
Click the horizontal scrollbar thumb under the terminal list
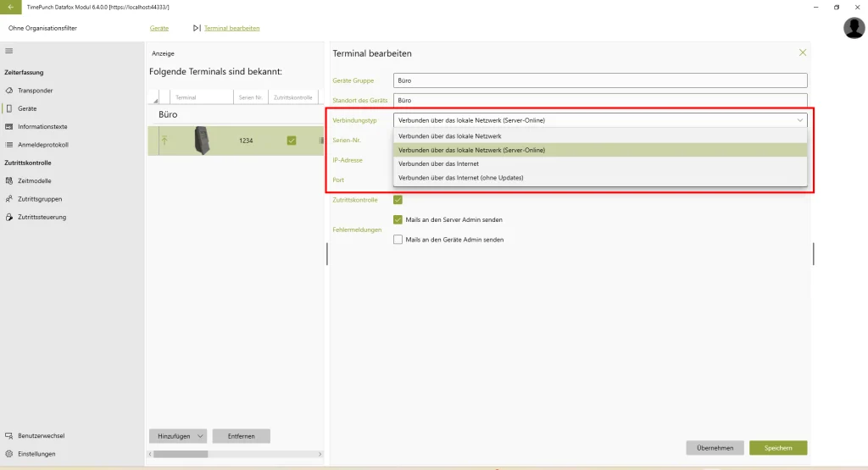181,454
